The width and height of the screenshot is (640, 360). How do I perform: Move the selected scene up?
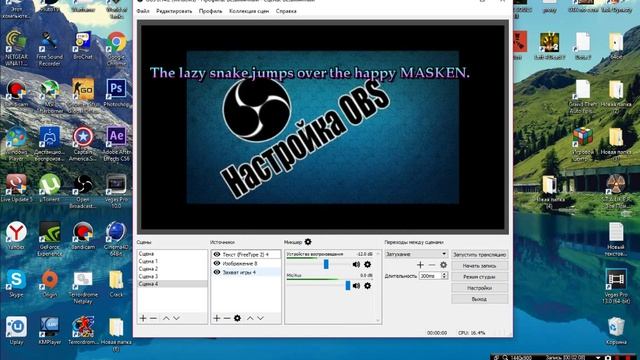166,318
